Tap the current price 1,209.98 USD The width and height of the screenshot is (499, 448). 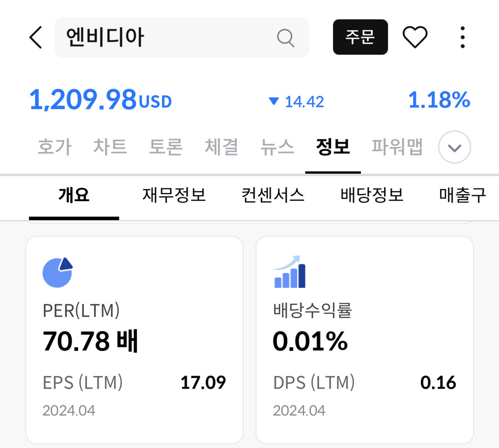click(100, 101)
